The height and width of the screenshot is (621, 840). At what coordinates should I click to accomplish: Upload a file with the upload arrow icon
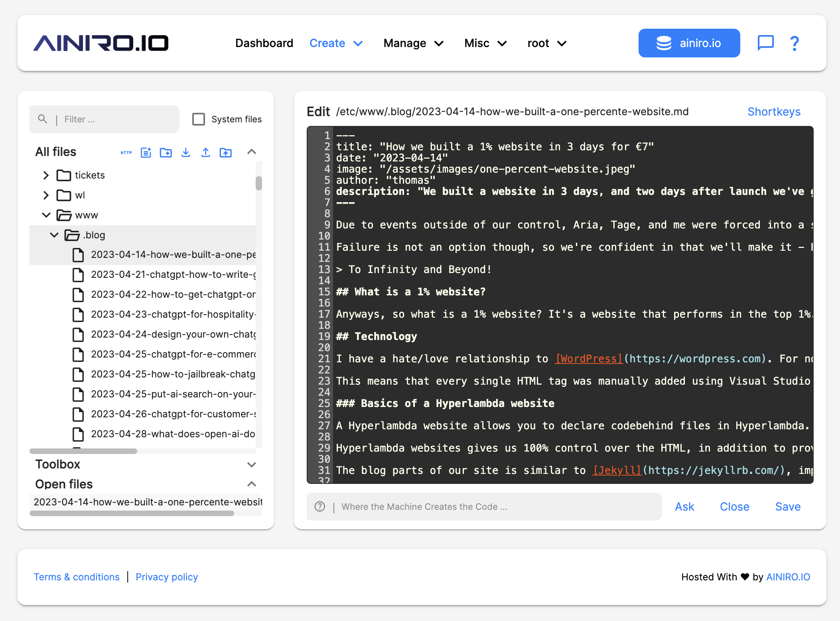click(x=206, y=152)
